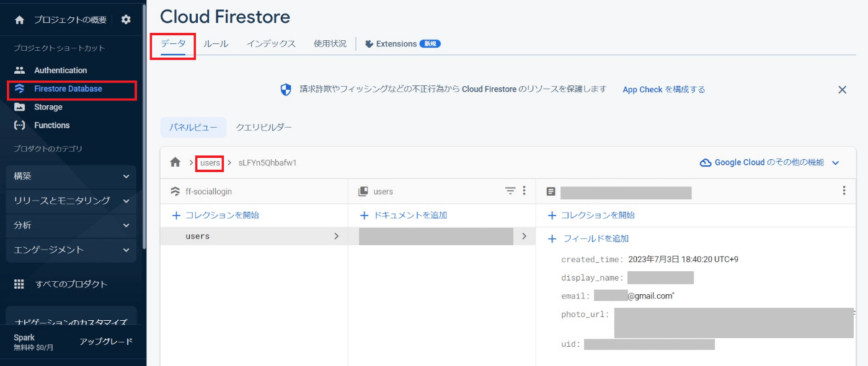
Task: Click the sidebar vertical scrollbar
Action: (x=144, y=127)
